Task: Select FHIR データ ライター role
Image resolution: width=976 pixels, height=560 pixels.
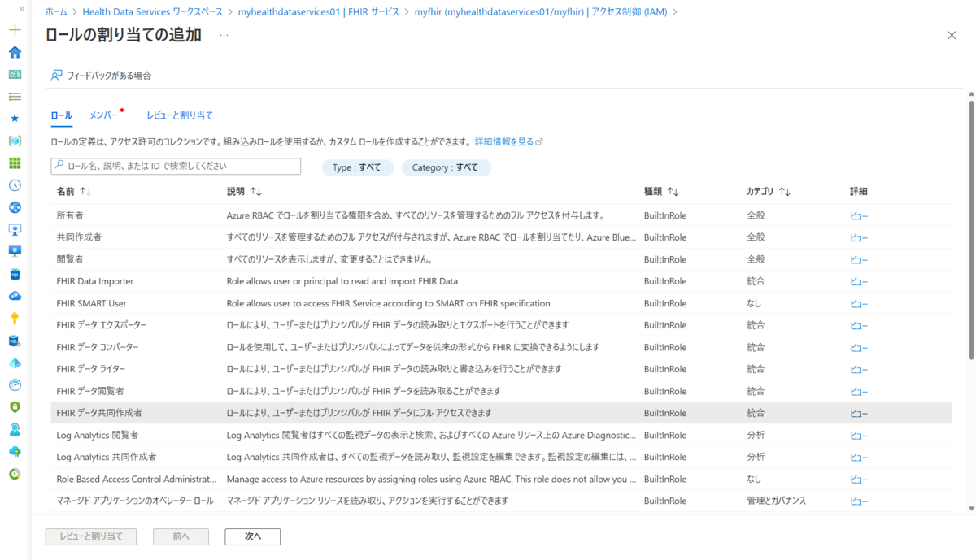Action: [501, 369]
